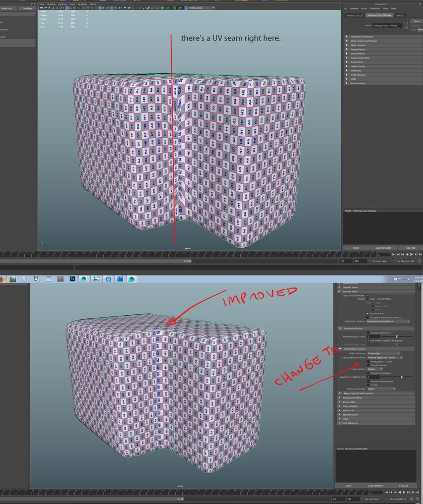This screenshot has height=504, width=423.
Task: Enable the UV Tiles checkbox
Action: (368, 385)
